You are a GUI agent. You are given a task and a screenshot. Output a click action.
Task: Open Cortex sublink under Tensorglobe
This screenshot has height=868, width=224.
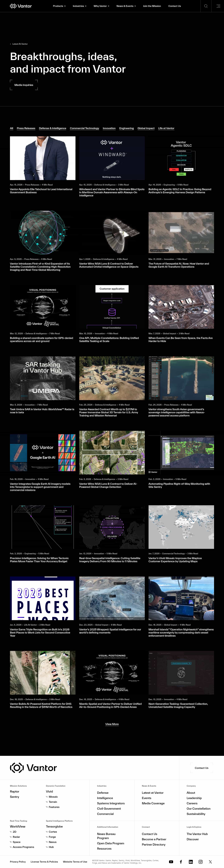[53, 832]
